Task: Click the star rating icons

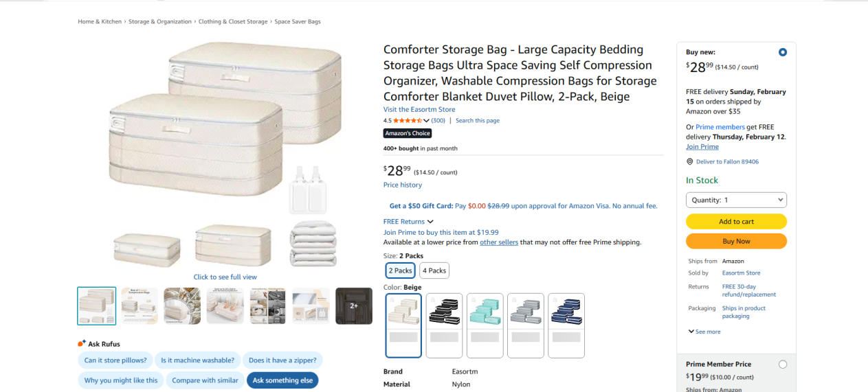Action: tap(408, 121)
